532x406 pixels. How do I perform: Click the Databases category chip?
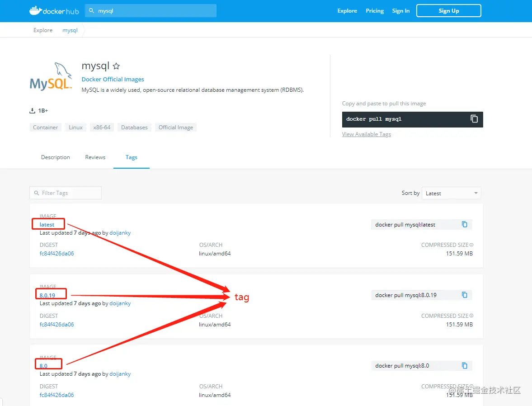(x=134, y=127)
